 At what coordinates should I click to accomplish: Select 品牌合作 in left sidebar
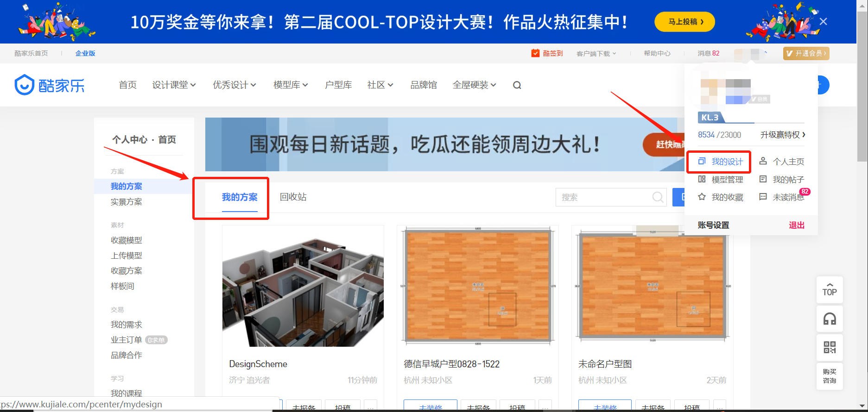point(127,355)
